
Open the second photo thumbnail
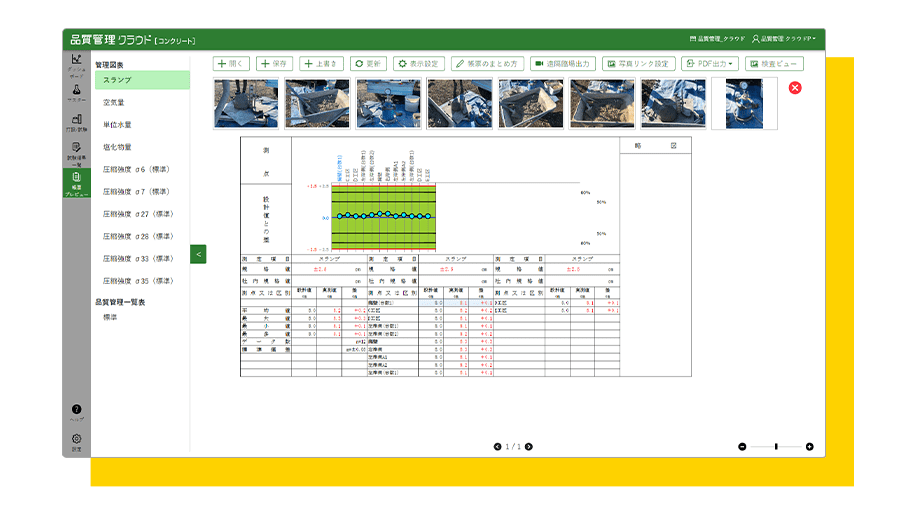[x=317, y=103]
